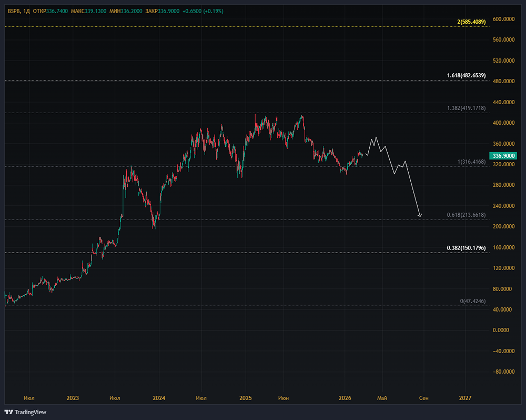Screen dimensions: 526x420
Task: Select the 1.618(482.6539) Fibonacci level label
Action: [x=466, y=76]
